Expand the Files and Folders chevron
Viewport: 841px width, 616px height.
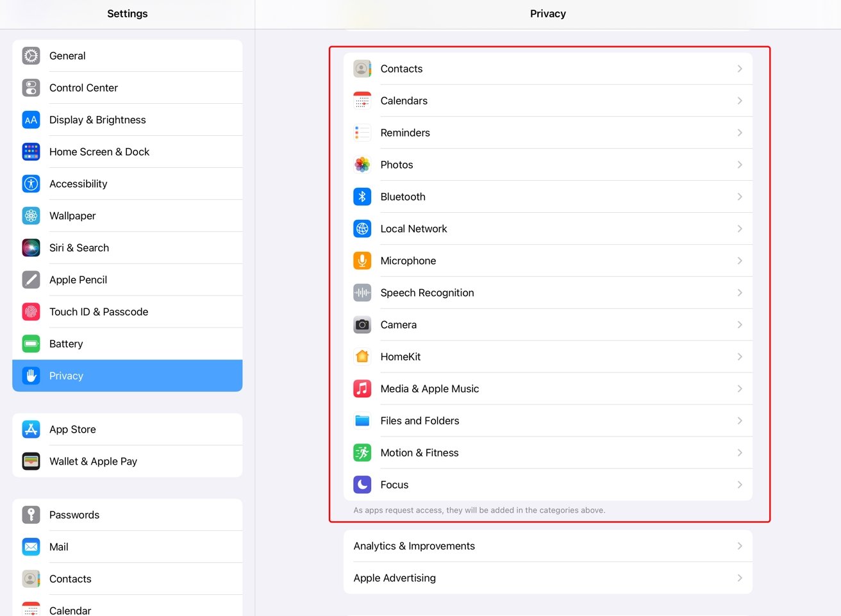pos(739,421)
